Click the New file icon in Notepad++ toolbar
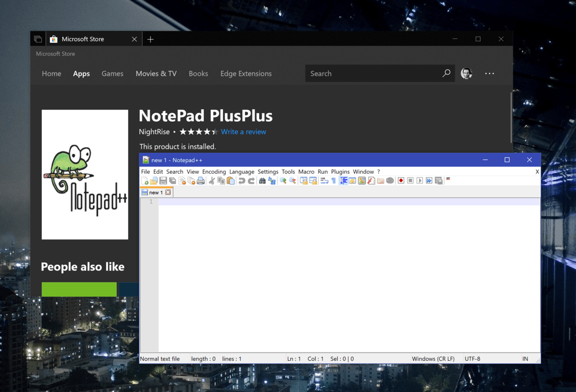The width and height of the screenshot is (576, 392). (145, 180)
